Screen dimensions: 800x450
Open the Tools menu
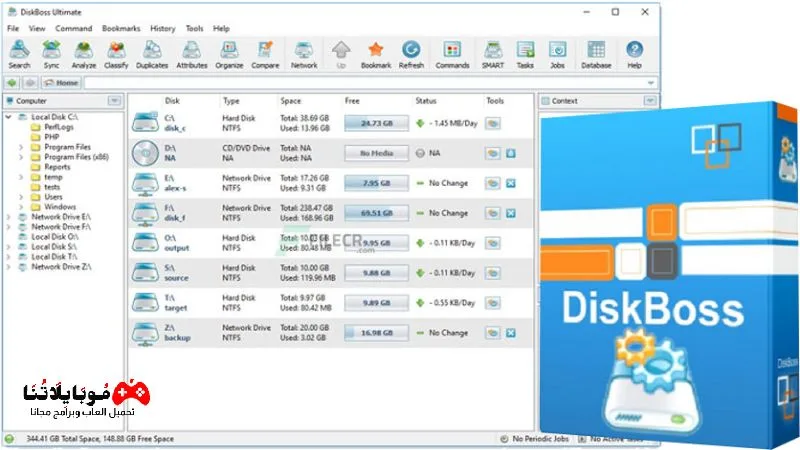tap(194, 29)
